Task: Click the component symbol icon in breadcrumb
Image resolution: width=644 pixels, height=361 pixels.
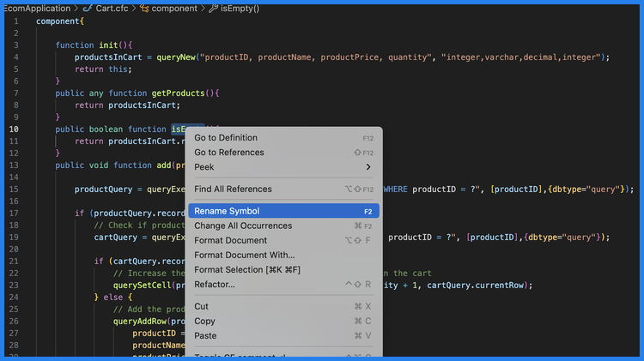Action: click(x=143, y=9)
